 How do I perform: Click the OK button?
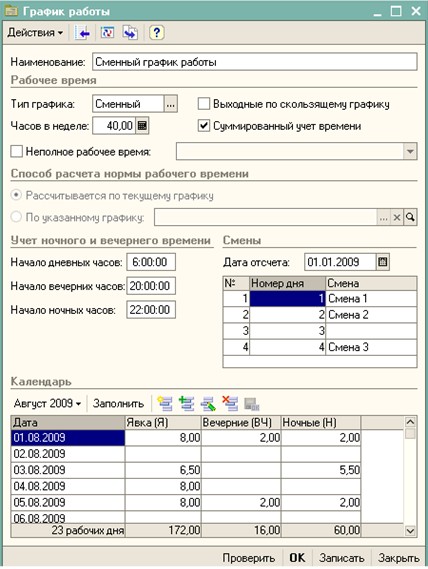click(x=297, y=558)
